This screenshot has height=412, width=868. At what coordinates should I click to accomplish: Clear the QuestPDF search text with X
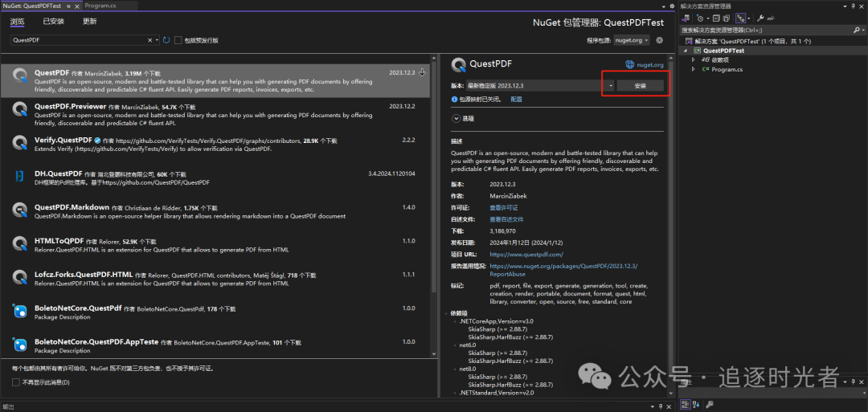click(x=149, y=40)
